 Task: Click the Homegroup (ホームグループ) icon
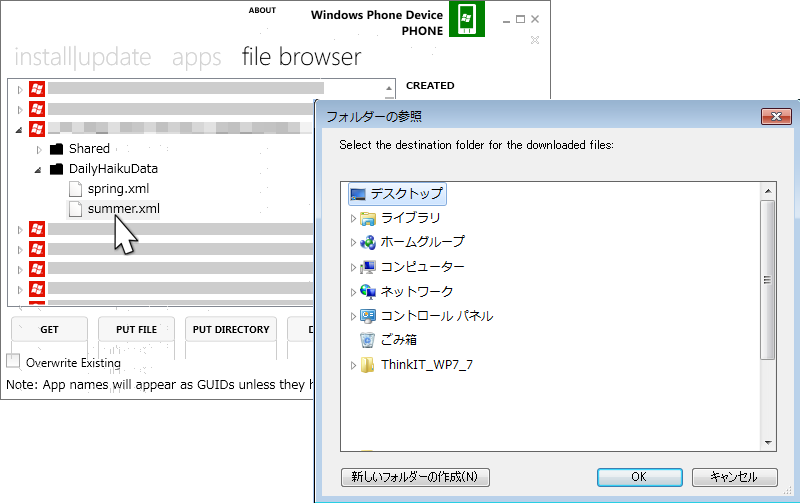point(367,242)
